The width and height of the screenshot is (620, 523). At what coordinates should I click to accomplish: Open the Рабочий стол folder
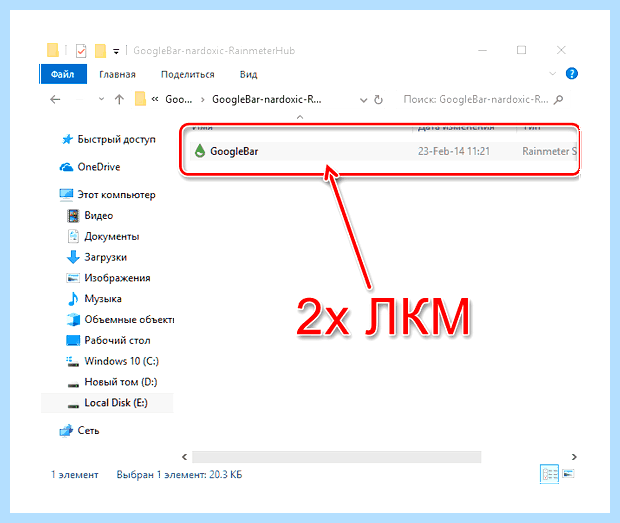point(117,340)
